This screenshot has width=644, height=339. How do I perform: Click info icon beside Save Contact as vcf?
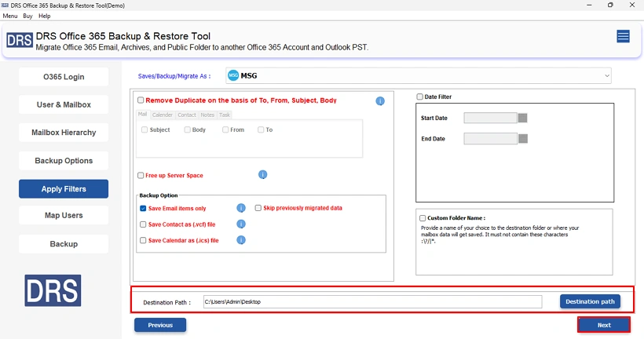241,224
